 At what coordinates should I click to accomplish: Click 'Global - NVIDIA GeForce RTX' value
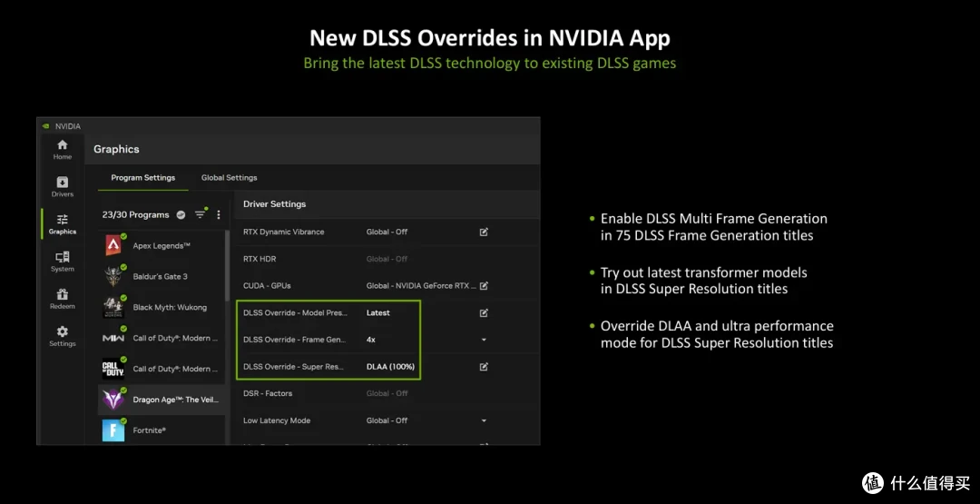tap(421, 286)
